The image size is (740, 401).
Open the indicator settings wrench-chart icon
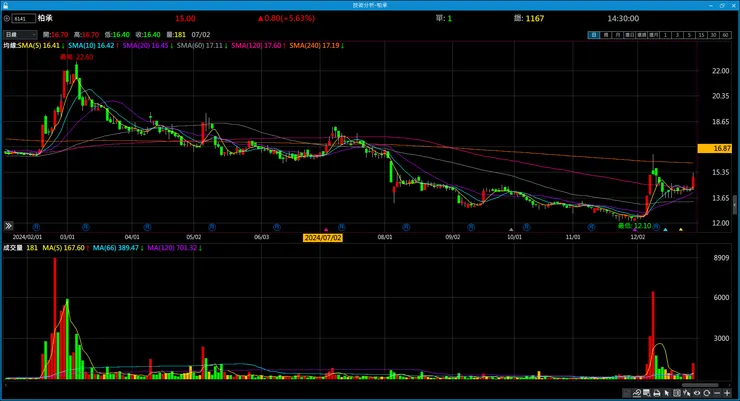pos(637,393)
